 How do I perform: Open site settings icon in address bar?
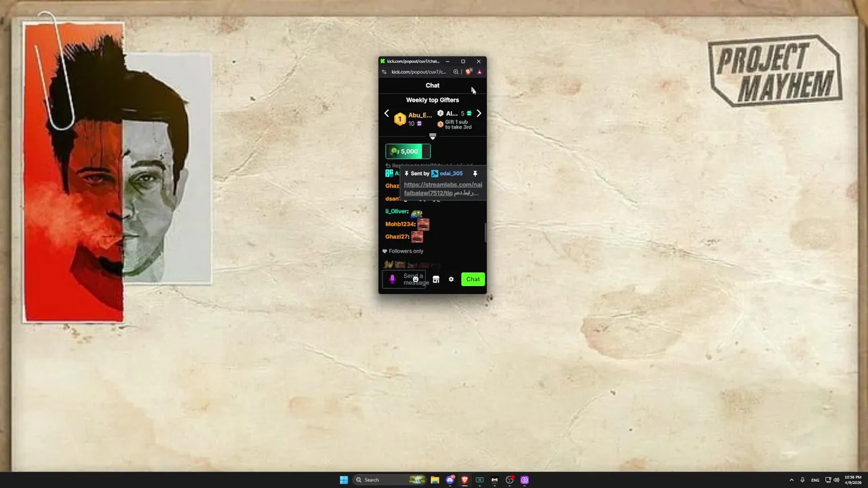tap(384, 72)
